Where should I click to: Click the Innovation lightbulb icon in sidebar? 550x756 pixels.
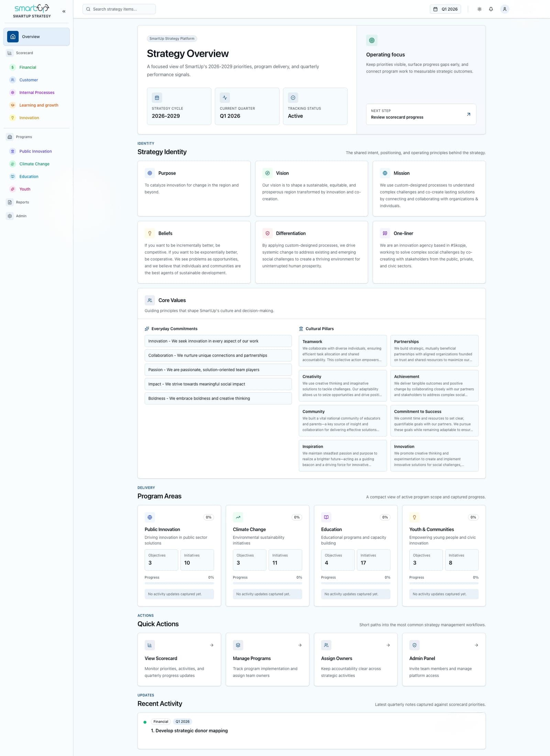13,118
